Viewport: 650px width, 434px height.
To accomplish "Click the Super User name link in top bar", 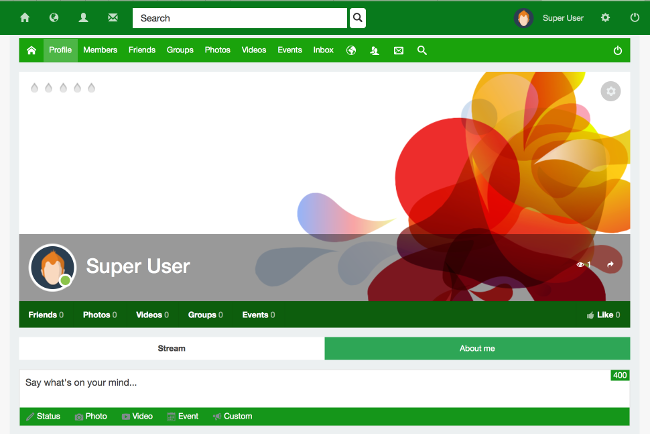I will (x=563, y=18).
